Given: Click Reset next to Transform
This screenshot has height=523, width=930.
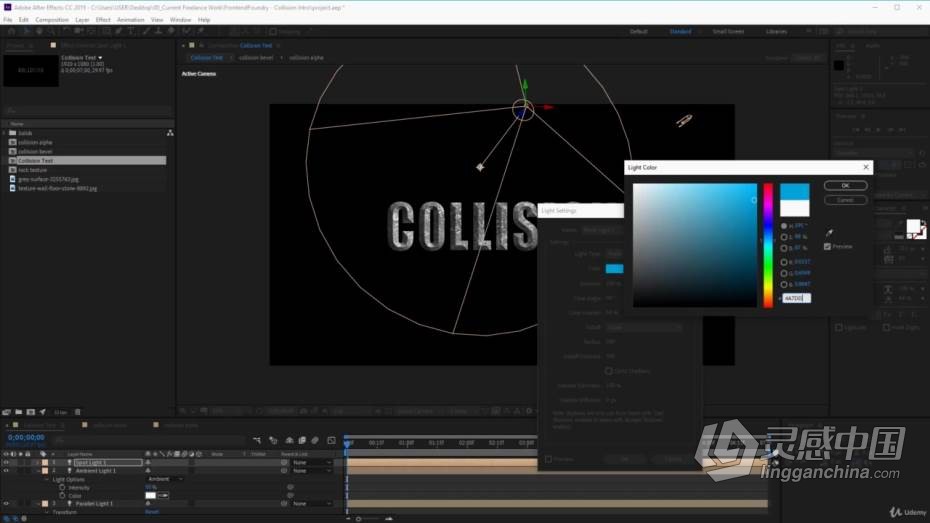Looking at the screenshot, I should coord(152,512).
